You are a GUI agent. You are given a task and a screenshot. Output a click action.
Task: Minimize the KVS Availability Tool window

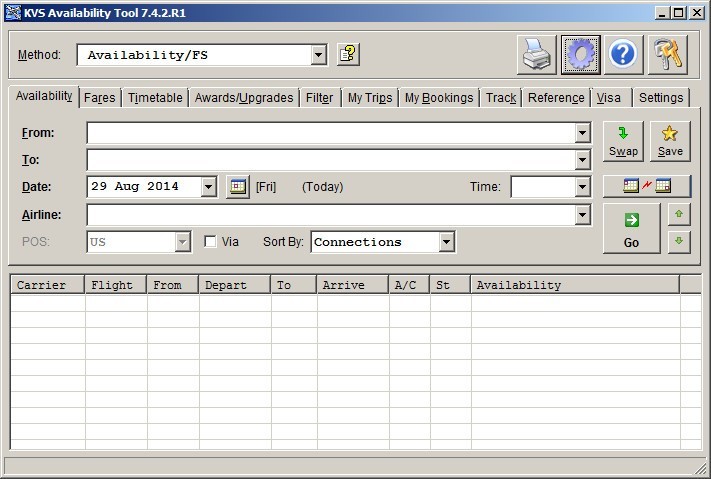tap(662, 13)
